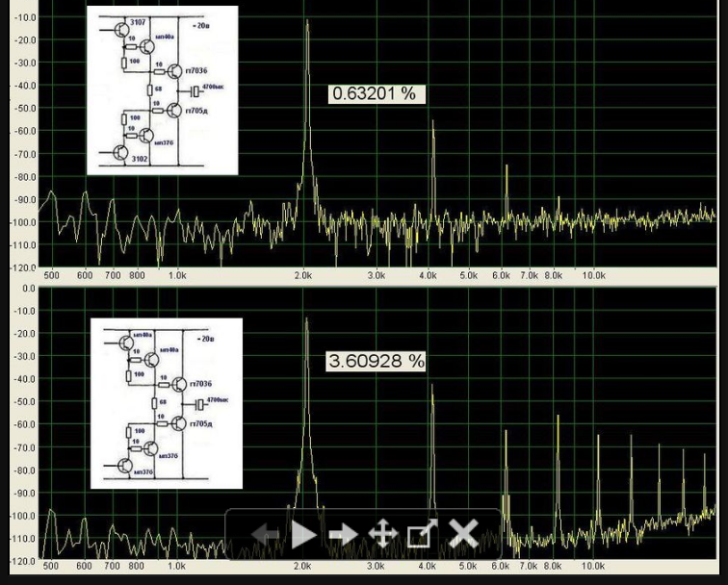This screenshot has height=585, width=728.
Task: Click the 3.0k label on upper graph axis
Action: [x=377, y=275]
